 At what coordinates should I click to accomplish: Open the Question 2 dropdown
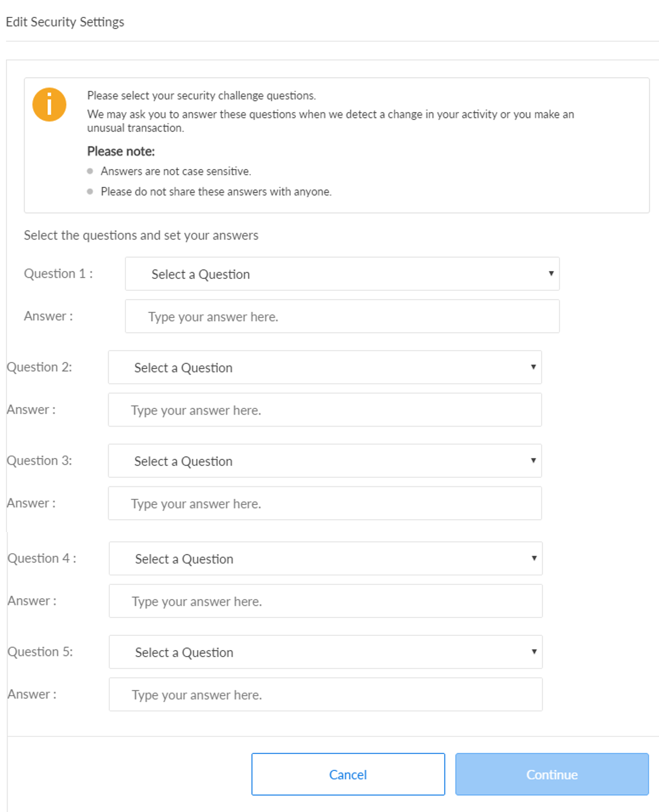tap(324, 367)
